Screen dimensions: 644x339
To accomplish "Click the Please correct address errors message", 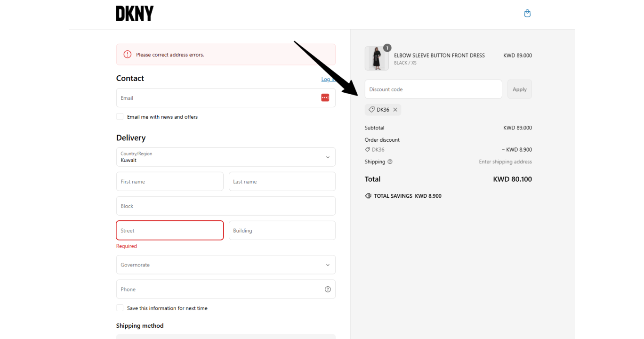I will tap(170, 55).
